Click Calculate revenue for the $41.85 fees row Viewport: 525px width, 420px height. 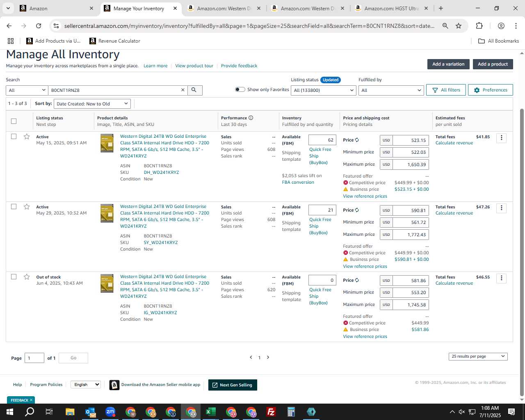pos(454,143)
